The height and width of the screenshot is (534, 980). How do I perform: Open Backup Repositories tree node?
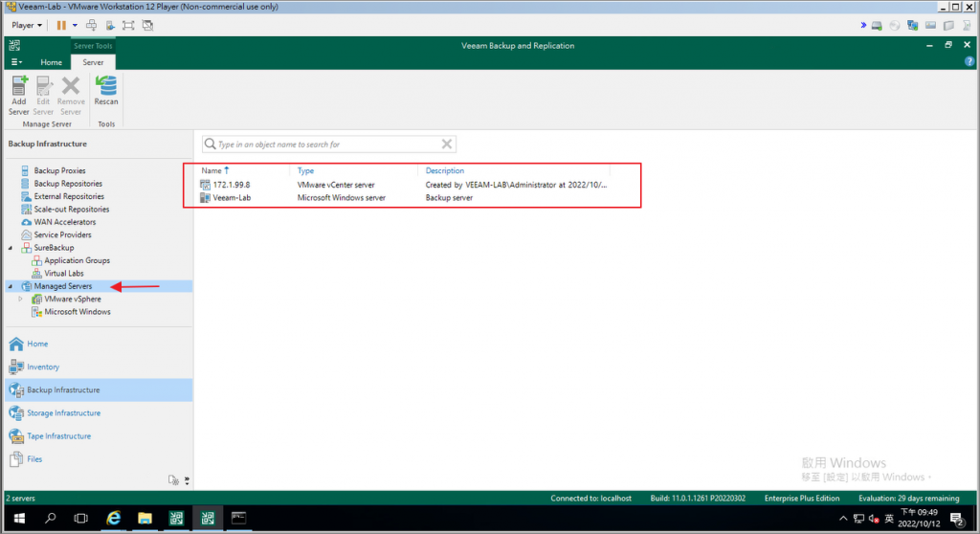(68, 184)
